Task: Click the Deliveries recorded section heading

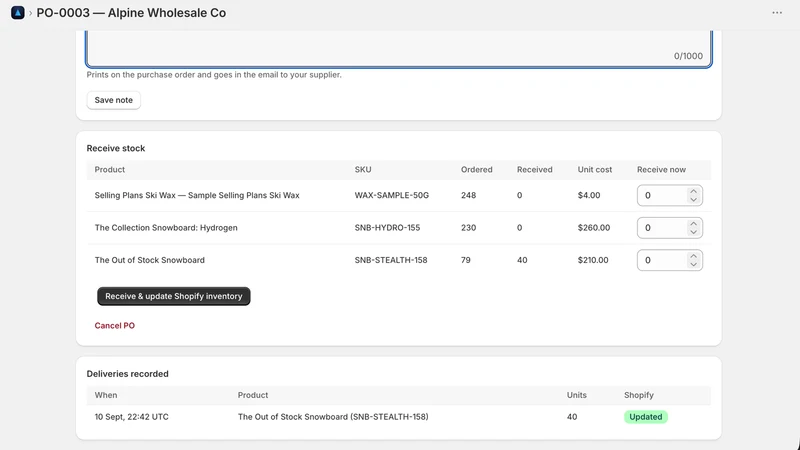Action: [x=128, y=374]
